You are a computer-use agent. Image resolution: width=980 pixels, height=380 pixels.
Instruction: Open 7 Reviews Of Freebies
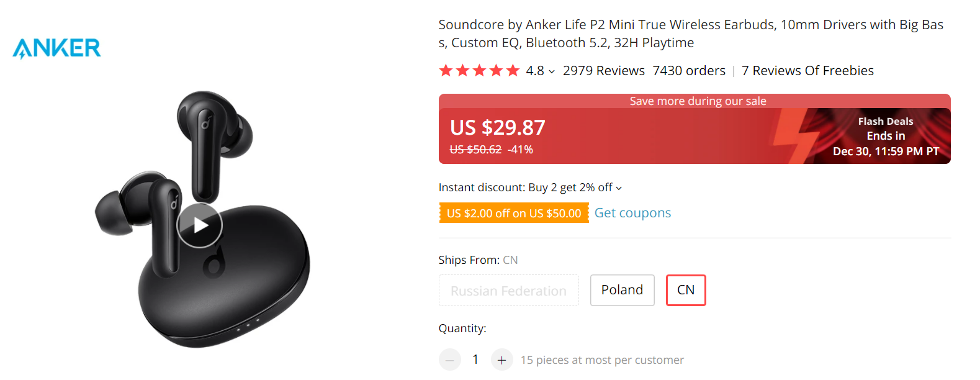tap(807, 70)
